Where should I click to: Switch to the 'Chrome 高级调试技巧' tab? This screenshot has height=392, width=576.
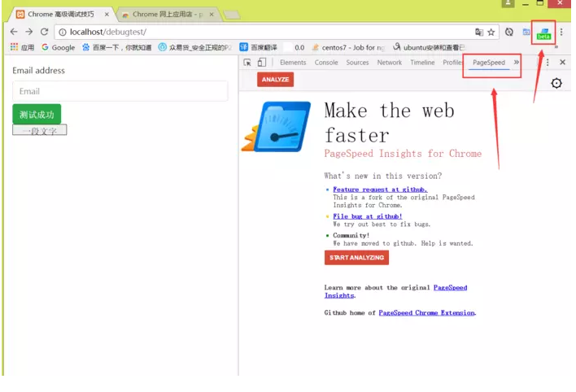point(61,15)
